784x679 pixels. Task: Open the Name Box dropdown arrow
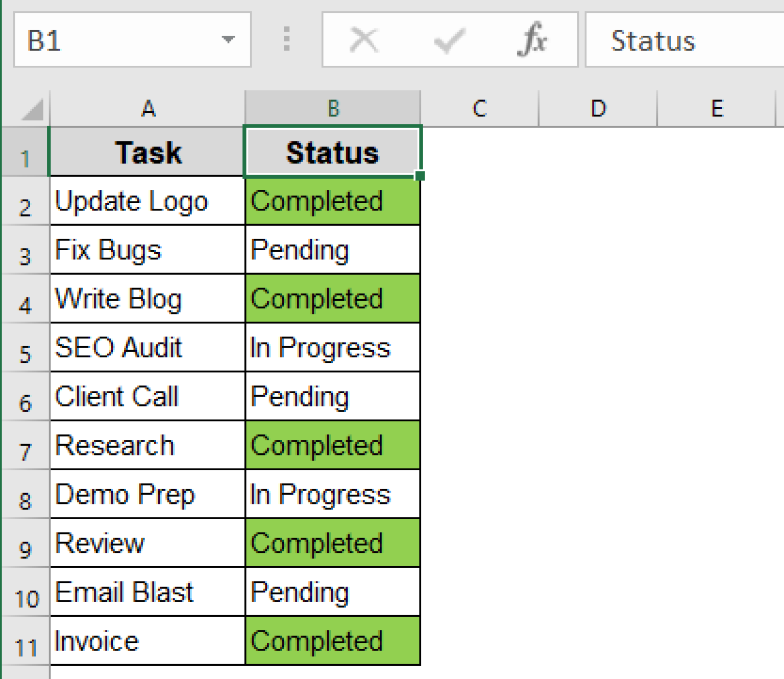[x=229, y=40]
